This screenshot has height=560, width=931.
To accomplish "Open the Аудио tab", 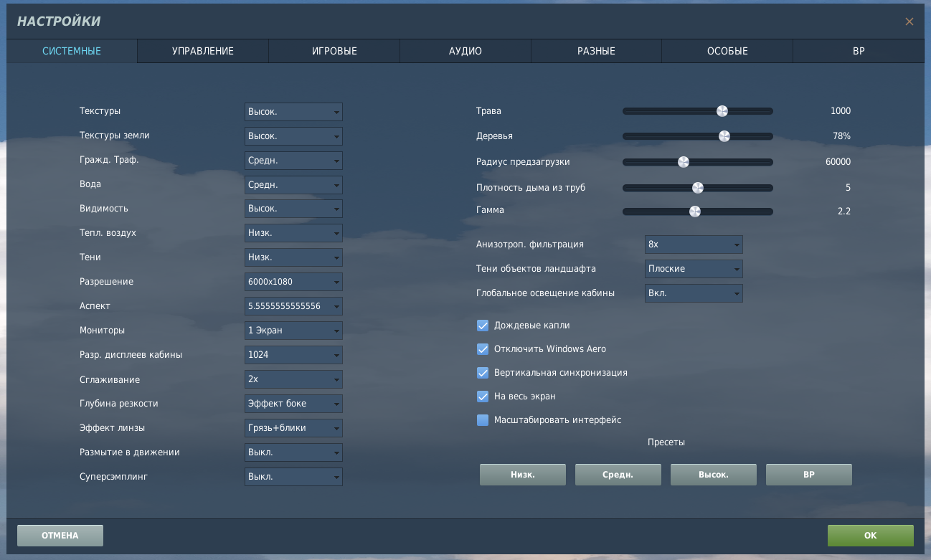I will [x=465, y=51].
